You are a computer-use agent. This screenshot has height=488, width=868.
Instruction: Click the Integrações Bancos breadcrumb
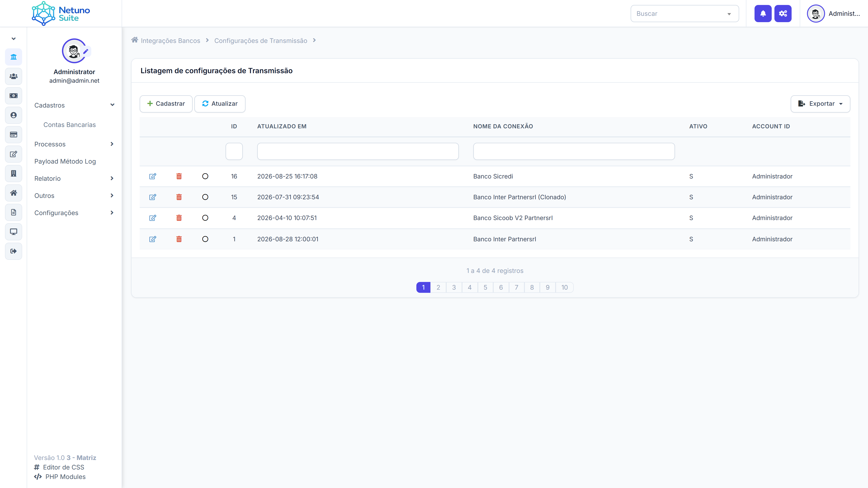pos(170,40)
